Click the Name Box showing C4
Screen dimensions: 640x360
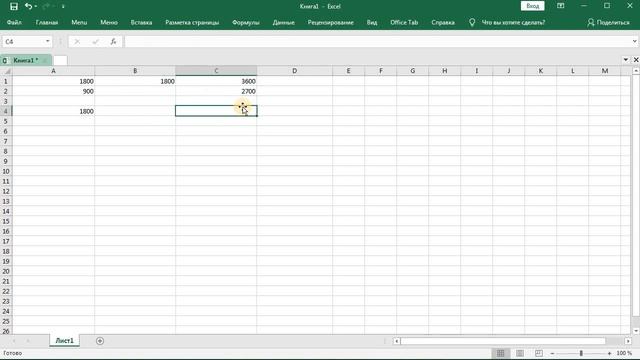pyautogui.click(x=23, y=42)
